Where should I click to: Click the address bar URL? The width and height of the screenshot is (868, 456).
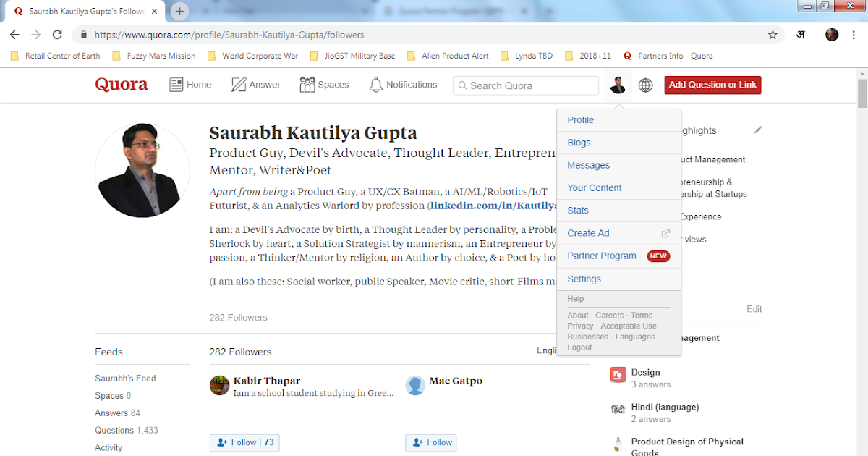pos(229,35)
